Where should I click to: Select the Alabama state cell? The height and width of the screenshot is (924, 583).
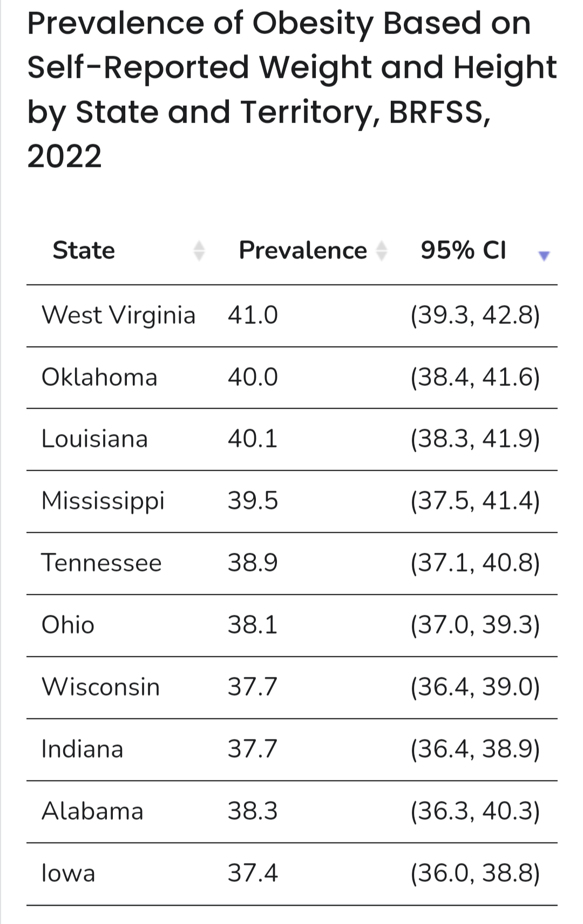pyautogui.click(x=92, y=811)
